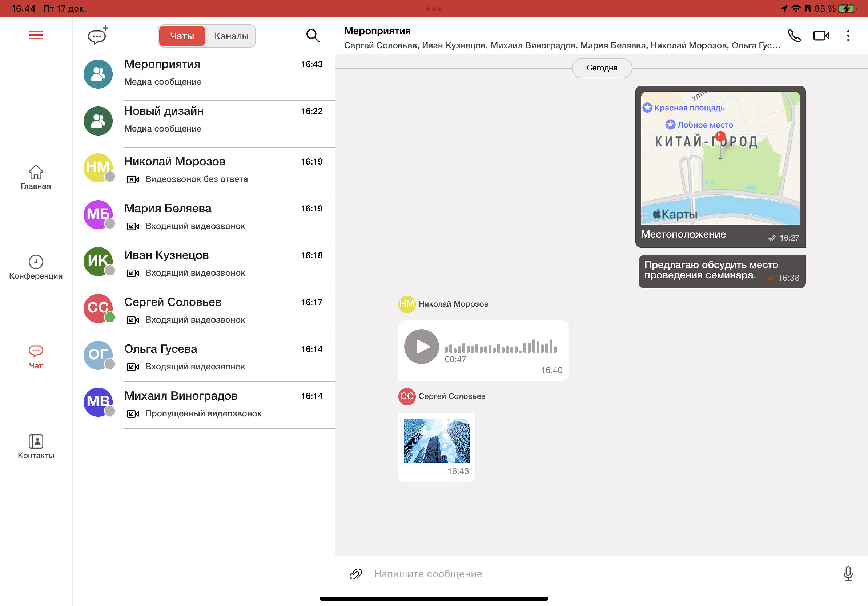
Task: Open compose new chat icon
Action: tap(97, 36)
